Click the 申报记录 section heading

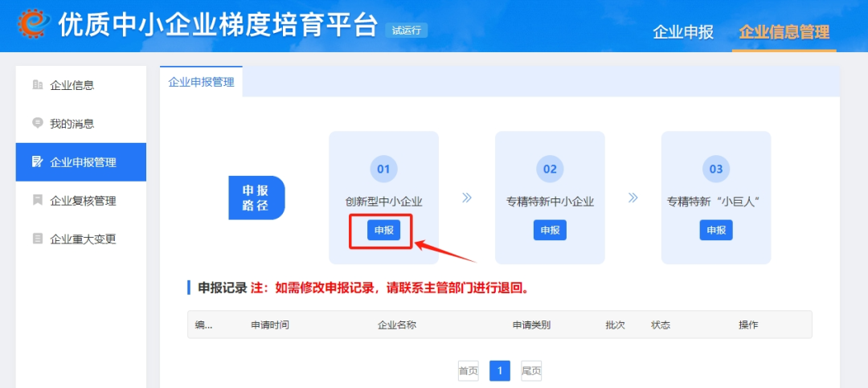(223, 288)
